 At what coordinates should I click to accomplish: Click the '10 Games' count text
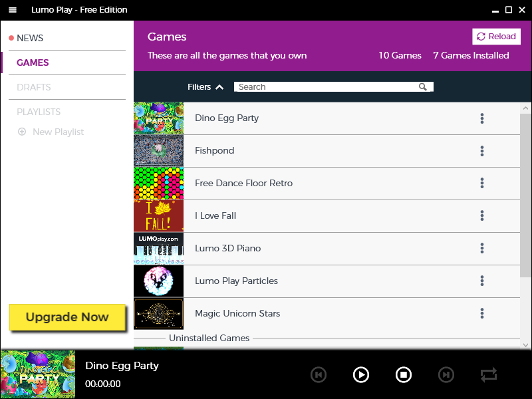(x=400, y=56)
